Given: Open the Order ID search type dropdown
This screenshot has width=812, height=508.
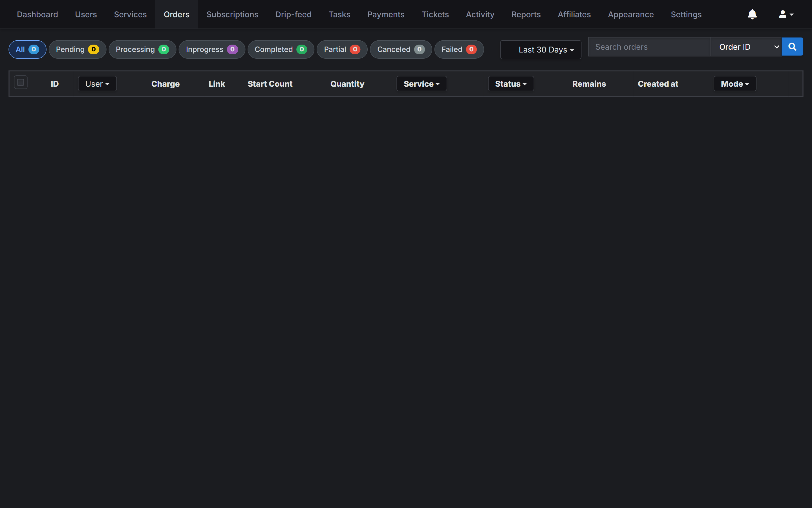Looking at the screenshot, I should pyautogui.click(x=745, y=47).
